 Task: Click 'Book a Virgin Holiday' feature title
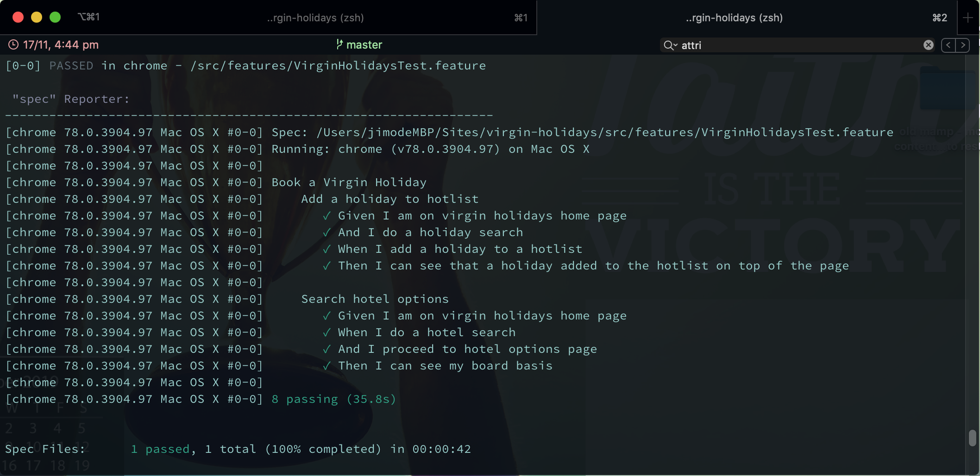coord(349,182)
